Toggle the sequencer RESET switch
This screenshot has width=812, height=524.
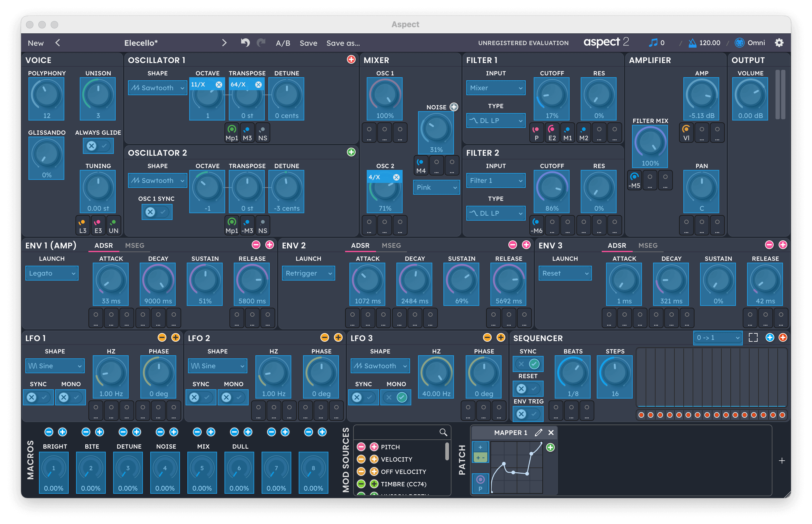(x=528, y=389)
